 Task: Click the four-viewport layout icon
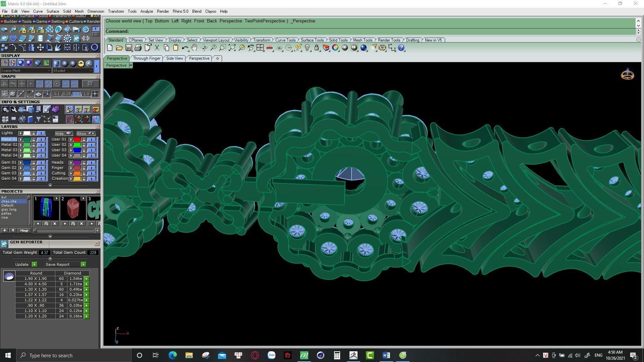(x=260, y=48)
